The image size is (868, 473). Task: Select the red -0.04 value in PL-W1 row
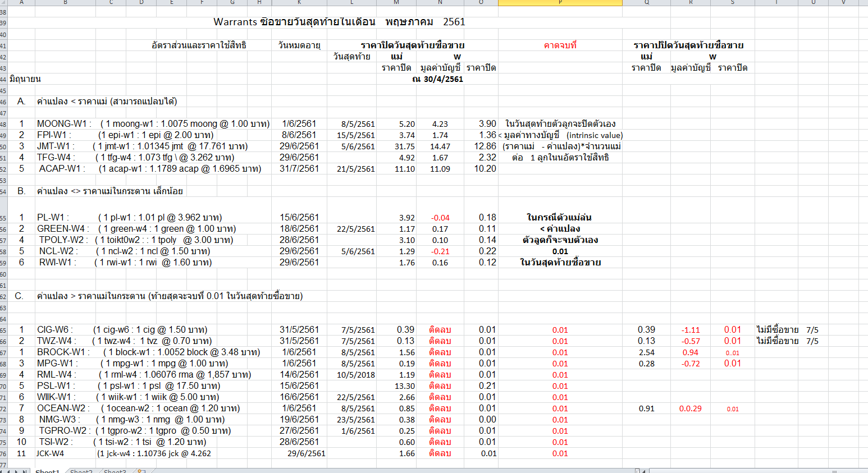click(440, 218)
